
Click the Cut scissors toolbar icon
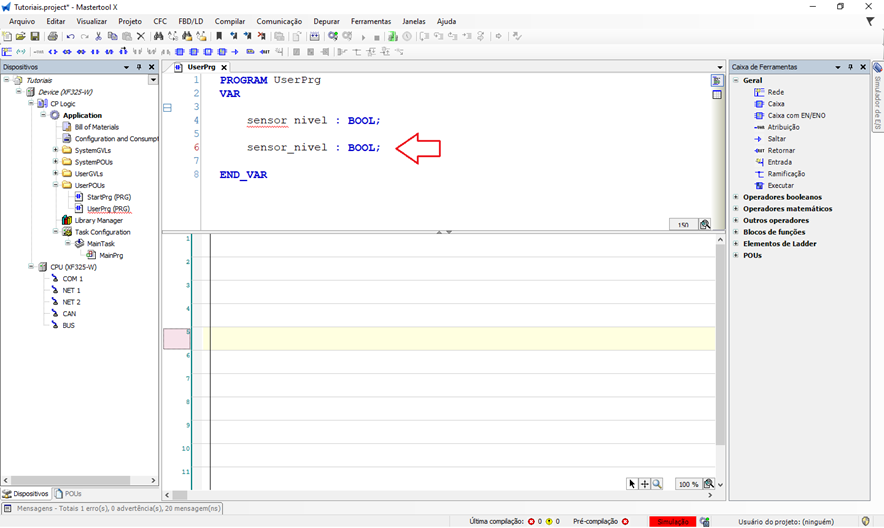(x=99, y=36)
